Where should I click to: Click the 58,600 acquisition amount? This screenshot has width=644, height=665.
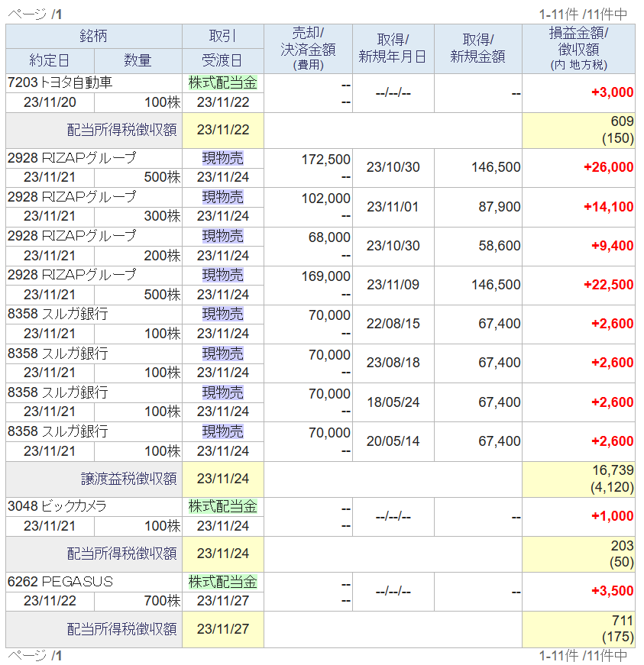point(500,246)
